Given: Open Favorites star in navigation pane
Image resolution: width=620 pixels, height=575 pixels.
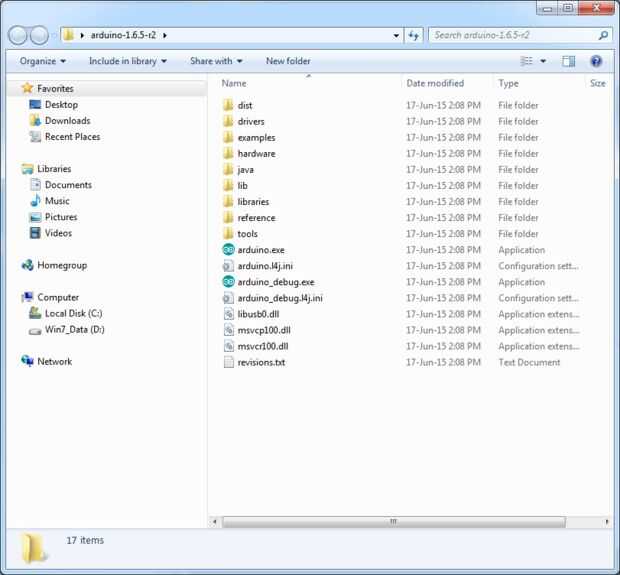Looking at the screenshot, I should tap(27, 88).
